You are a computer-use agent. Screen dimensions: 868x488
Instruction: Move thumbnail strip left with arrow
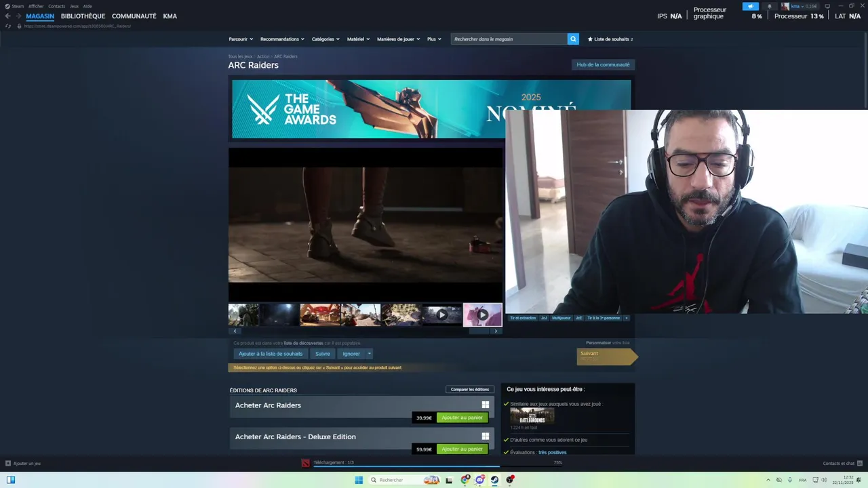pos(235,331)
